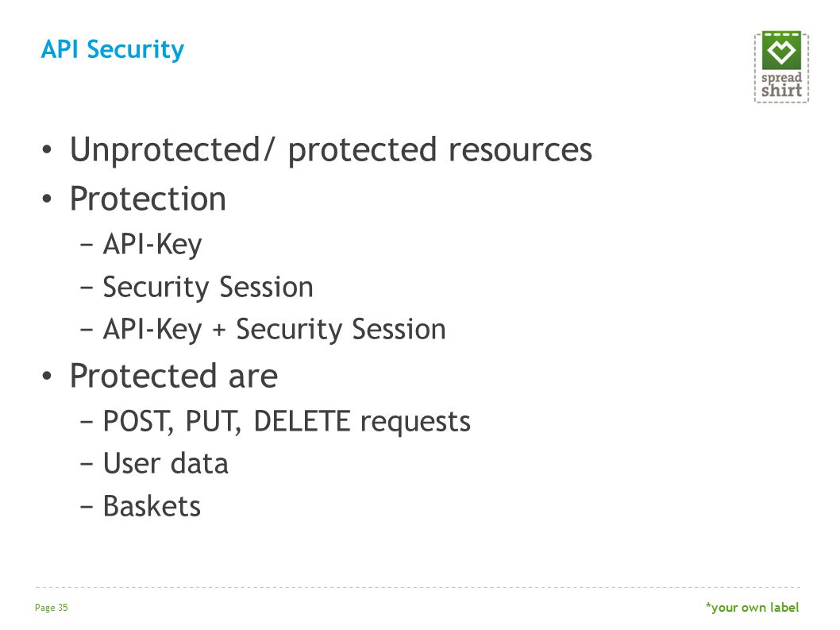Select API-Key + Security Session line
840x630 pixels.
[274, 329]
